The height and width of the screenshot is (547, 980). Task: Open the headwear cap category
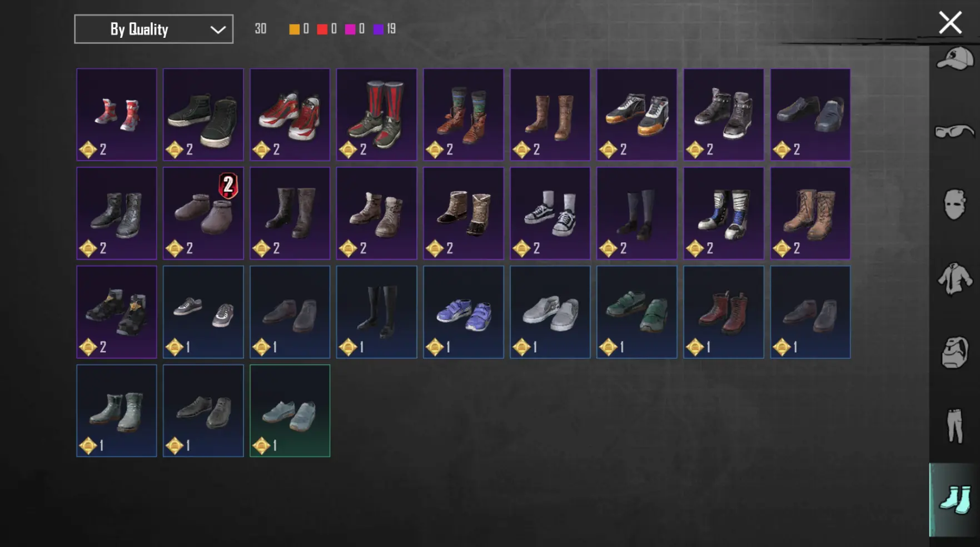pos(955,59)
